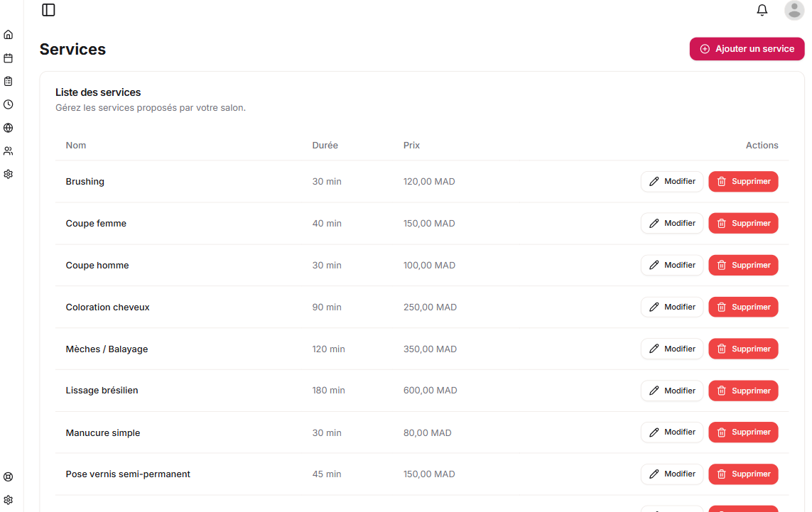The height and width of the screenshot is (512, 812).
Task: Click the Ajouter un service button
Action: pos(747,49)
